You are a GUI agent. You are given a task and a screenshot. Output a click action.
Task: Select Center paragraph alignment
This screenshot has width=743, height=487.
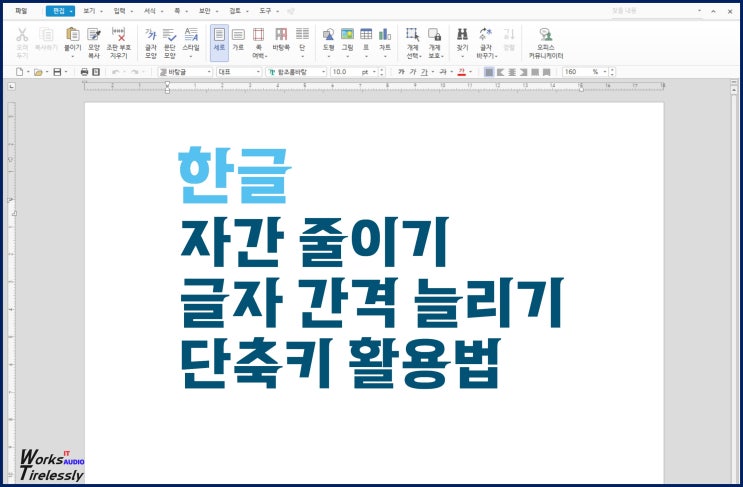pos(512,72)
